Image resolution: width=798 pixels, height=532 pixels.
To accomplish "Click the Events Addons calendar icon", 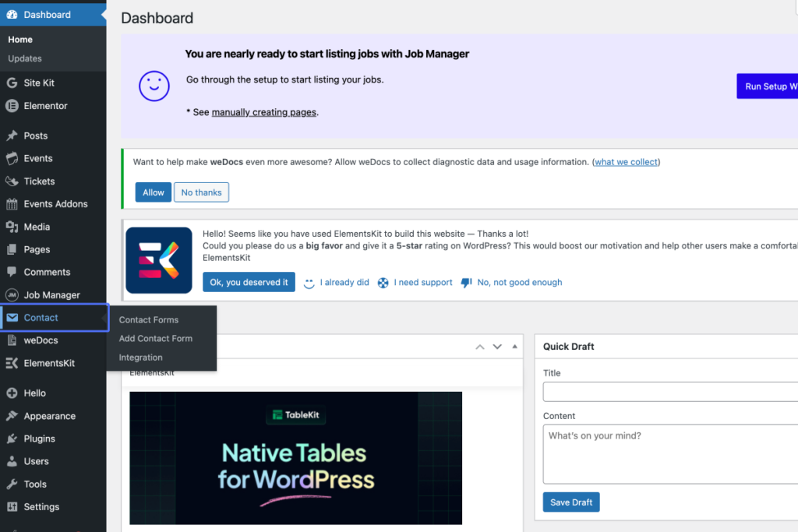I will coord(12,204).
